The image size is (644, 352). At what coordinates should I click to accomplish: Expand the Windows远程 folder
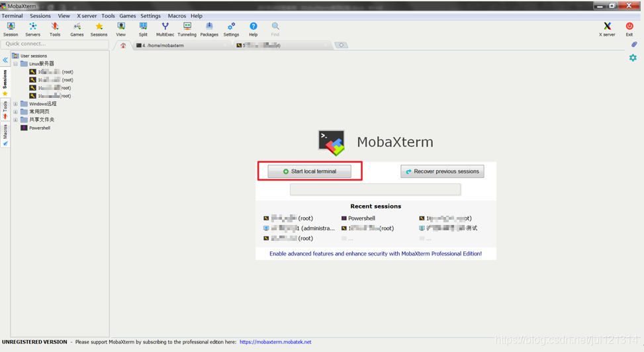point(16,104)
